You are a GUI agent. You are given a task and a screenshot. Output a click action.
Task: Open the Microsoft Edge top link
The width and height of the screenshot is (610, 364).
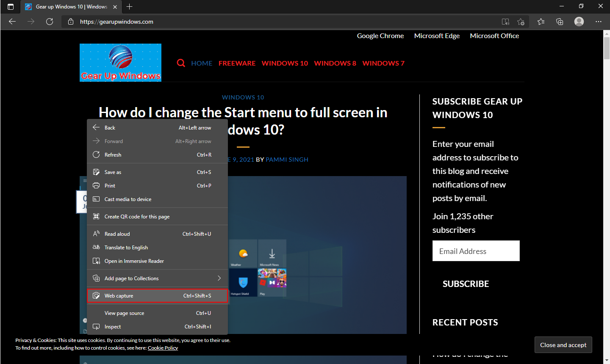click(437, 36)
